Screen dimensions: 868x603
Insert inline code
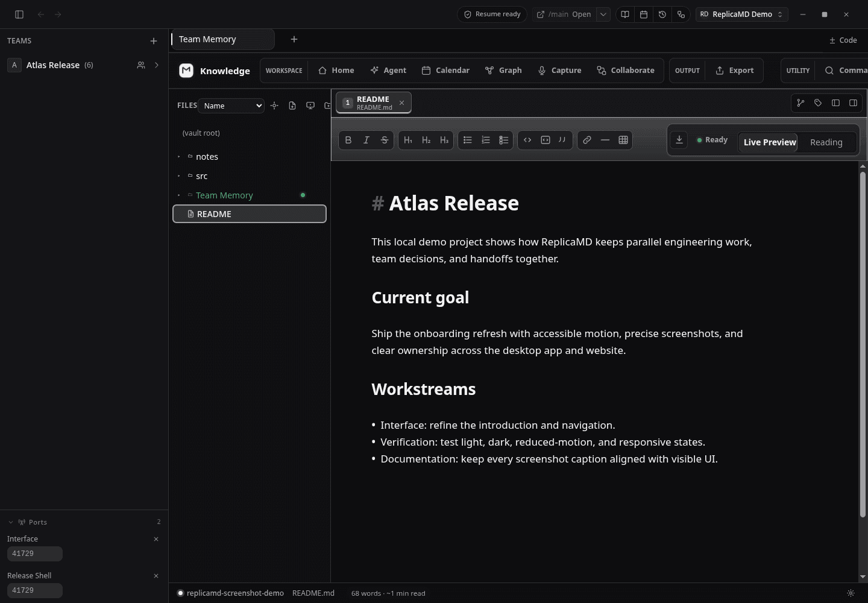527,140
